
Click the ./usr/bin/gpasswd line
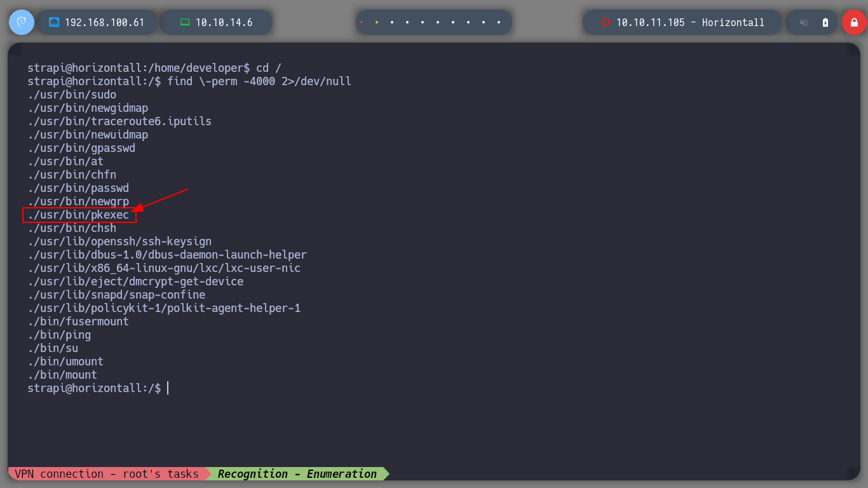click(x=81, y=148)
